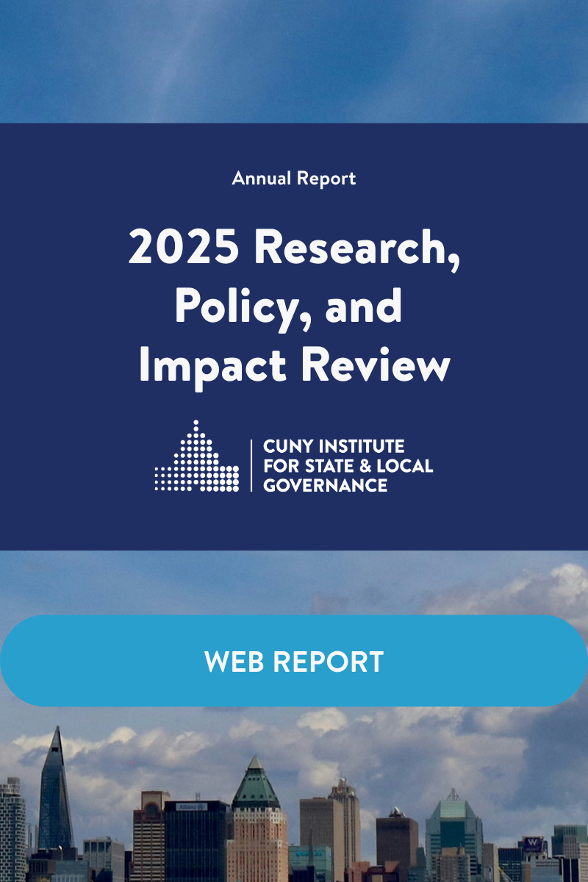Select the 2025 Research title heading

click(x=294, y=251)
